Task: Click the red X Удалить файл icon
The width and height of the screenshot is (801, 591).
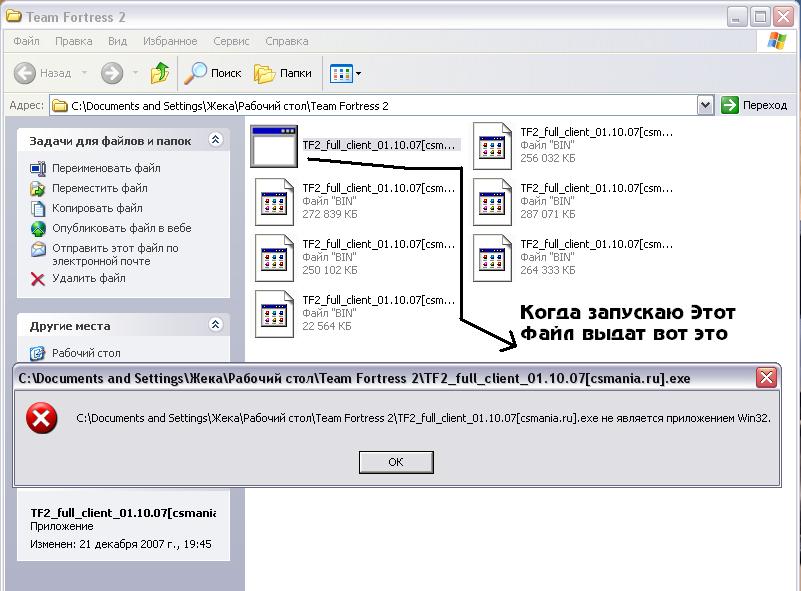Action: [38, 279]
